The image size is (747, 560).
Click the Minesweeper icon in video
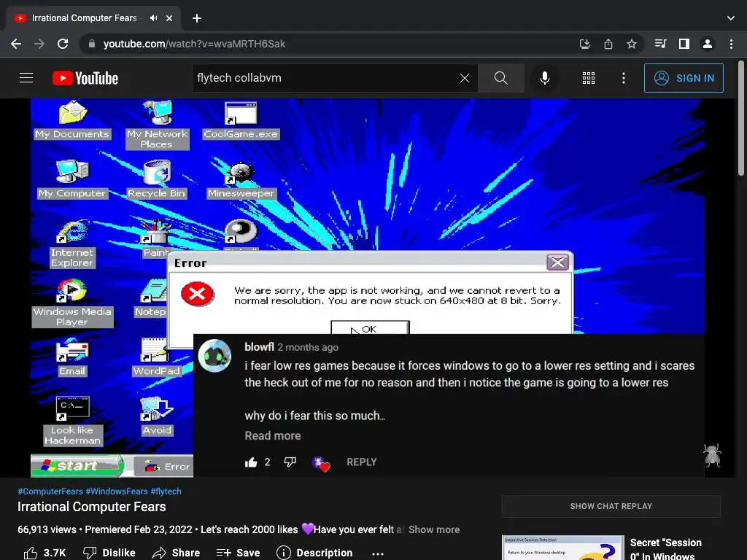[x=241, y=180]
